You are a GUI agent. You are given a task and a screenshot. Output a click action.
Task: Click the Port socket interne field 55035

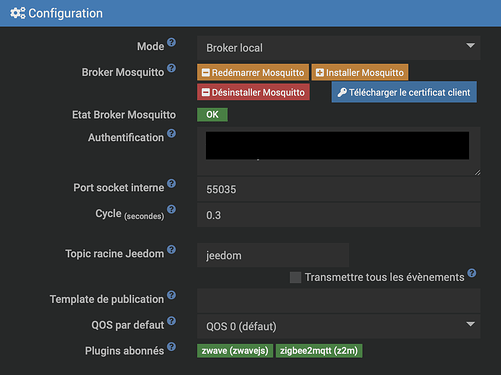coord(339,189)
